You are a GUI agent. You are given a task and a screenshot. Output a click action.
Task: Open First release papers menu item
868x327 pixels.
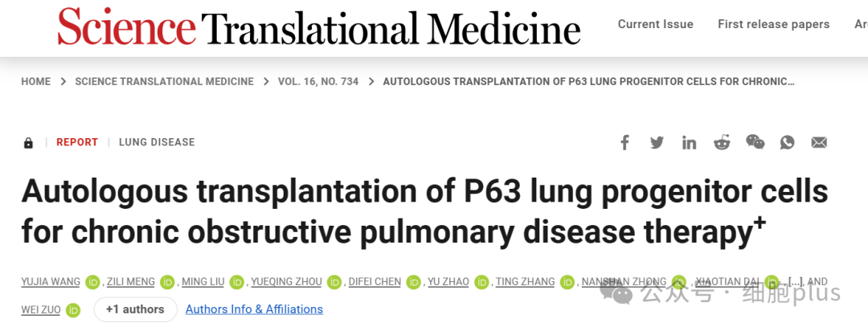[x=773, y=24]
